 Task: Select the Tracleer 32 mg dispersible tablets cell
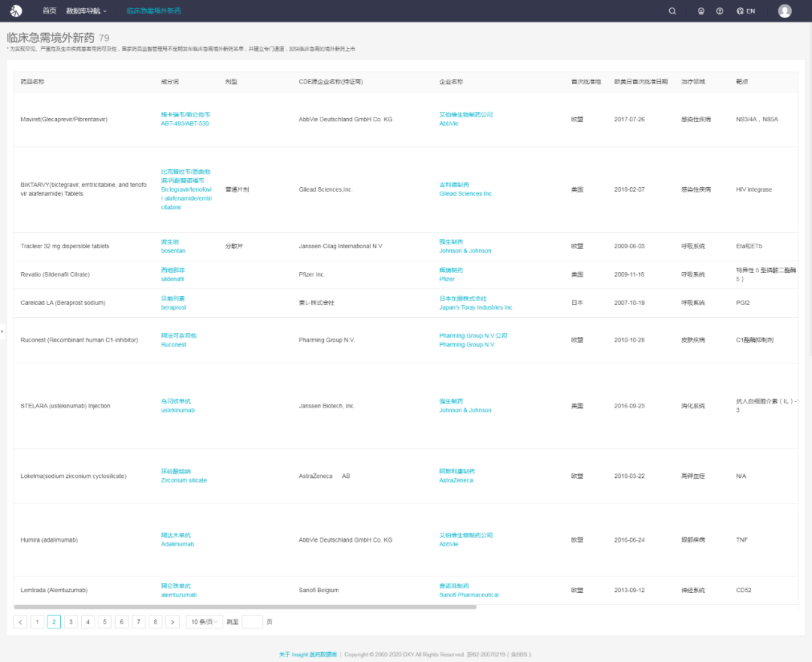click(x=65, y=246)
